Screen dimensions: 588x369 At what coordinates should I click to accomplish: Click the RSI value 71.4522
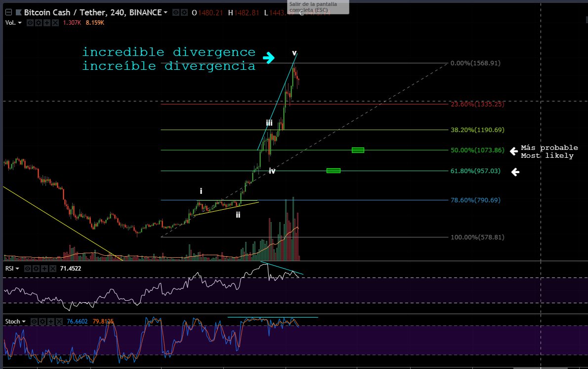[71, 269]
